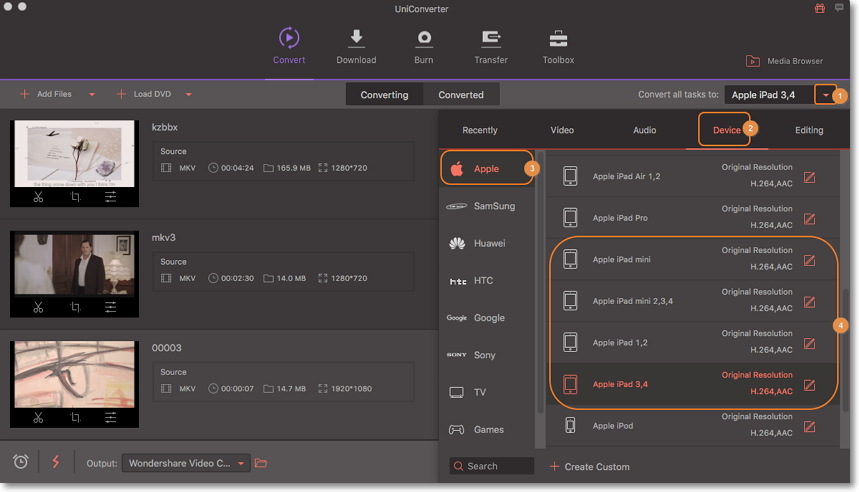Viewport: 859px width, 492px height.
Task: Open the Burn section
Action: (x=423, y=46)
